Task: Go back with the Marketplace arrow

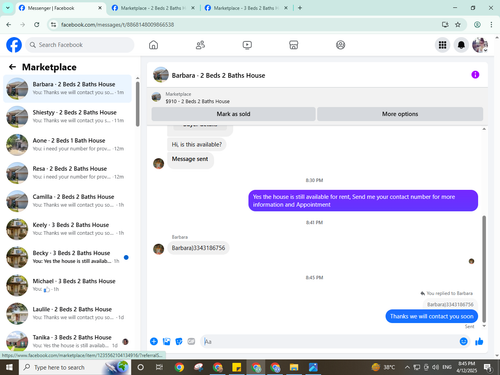Action: point(12,67)
